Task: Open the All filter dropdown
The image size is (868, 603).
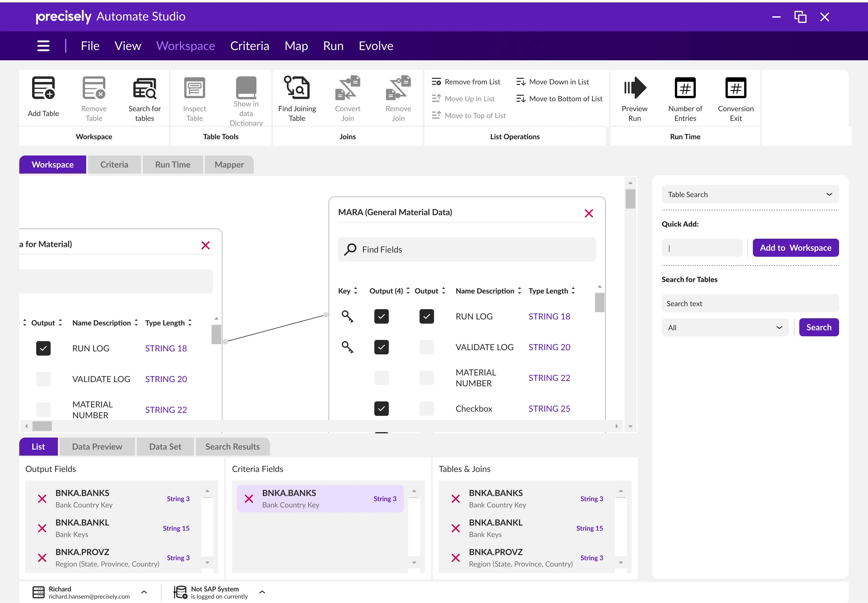Action: [x=725, y=328]
